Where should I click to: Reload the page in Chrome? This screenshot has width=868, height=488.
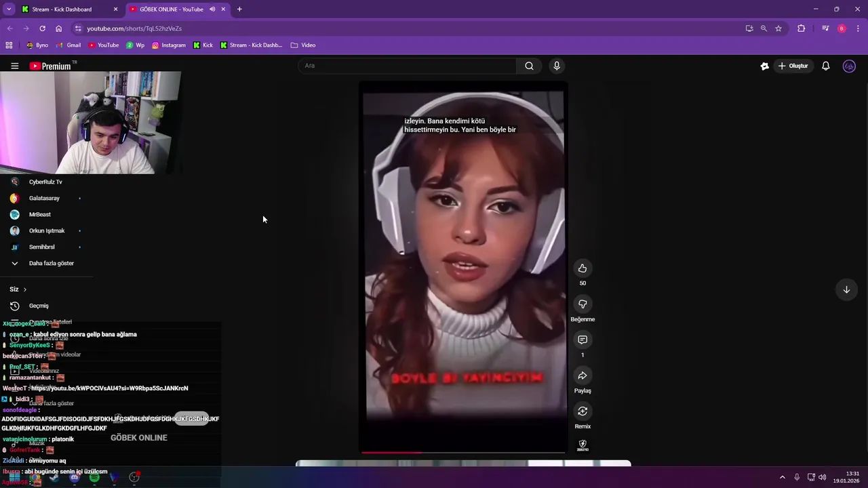click(42, 28)
